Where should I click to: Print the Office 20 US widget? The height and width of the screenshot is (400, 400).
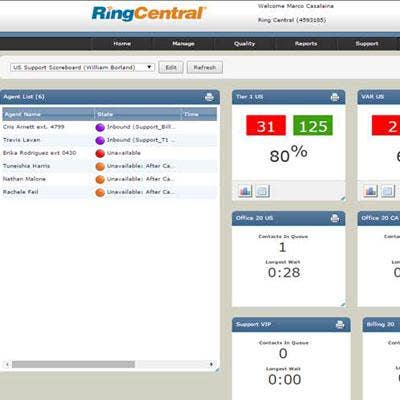coord(335,218)
